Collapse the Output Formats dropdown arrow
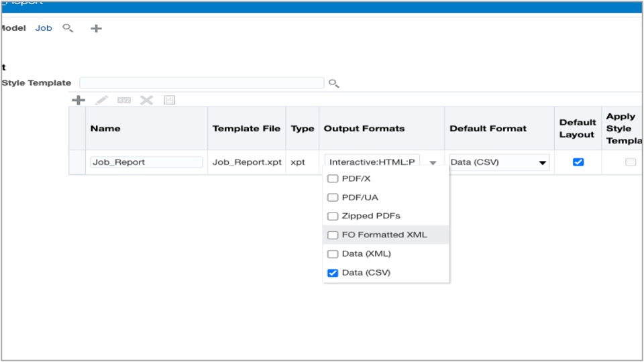Image resolution: width=644 pixels, height=362 pixels. pos(433,162)
